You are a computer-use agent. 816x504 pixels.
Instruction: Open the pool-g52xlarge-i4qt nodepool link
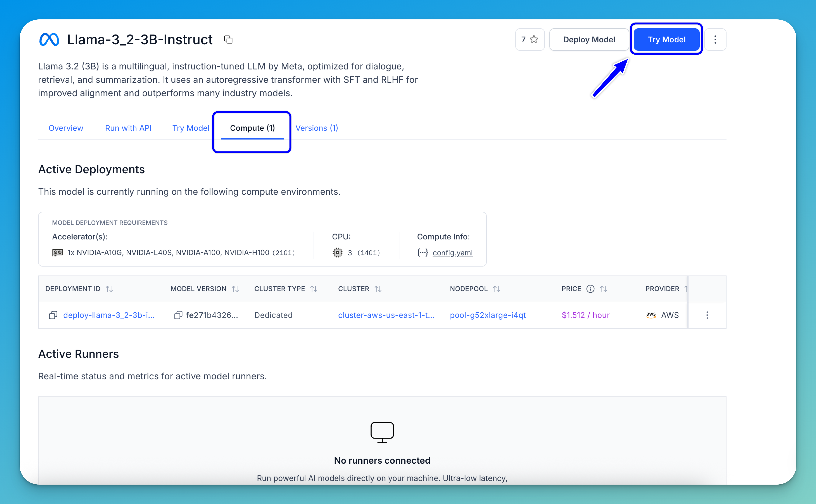click(487, 315)
